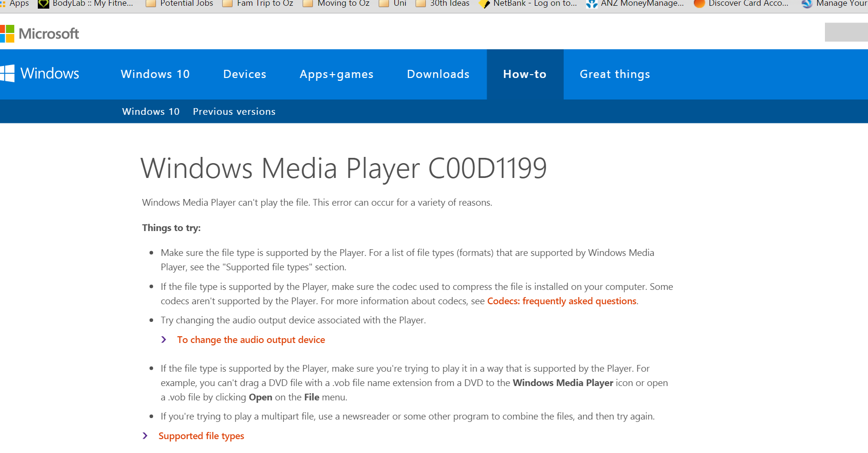Click the Windows Media Player C00D1199 heading
This screenshot has height=453, width=868.
point(344,168)
